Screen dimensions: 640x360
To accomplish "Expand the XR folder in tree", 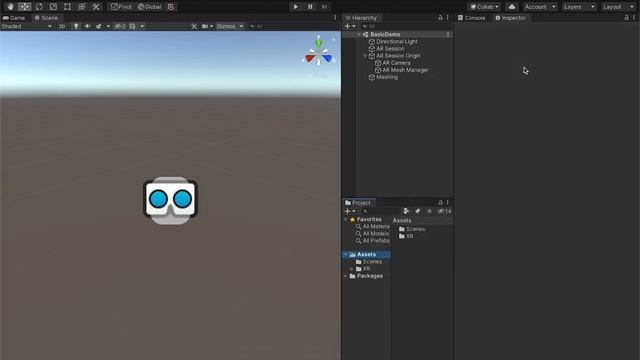I will [x=352, y=269].
